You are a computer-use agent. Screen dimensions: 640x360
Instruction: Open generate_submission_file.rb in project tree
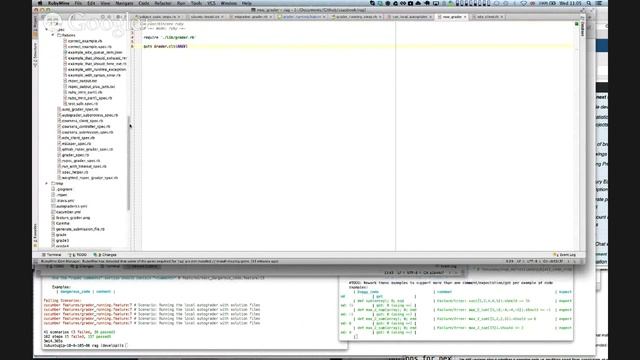pos(78,229)
